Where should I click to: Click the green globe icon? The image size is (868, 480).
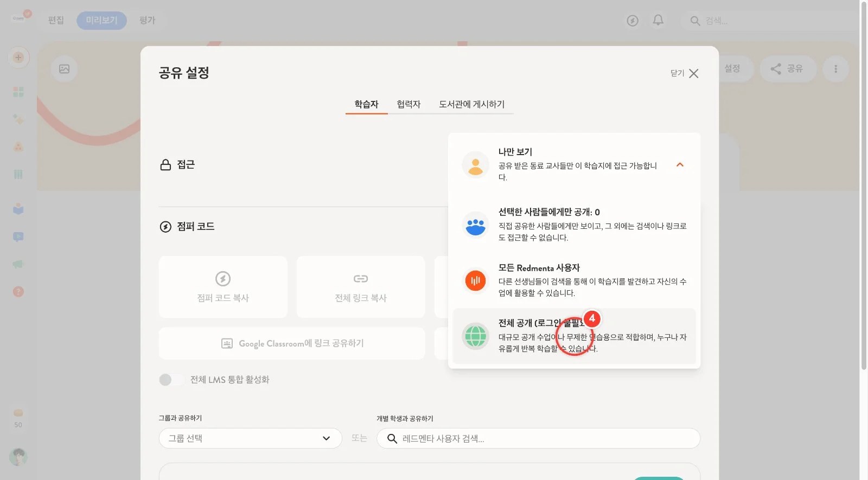(475, 336)
